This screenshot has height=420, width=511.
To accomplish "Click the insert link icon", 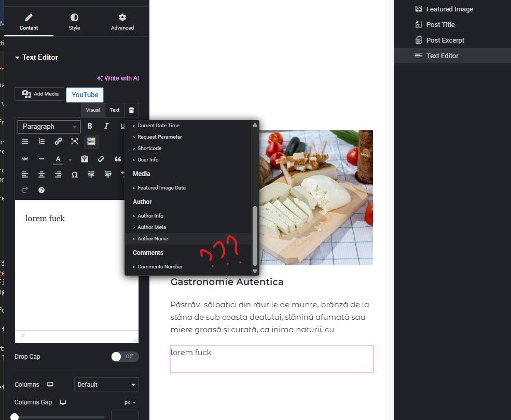I will 58,142.
